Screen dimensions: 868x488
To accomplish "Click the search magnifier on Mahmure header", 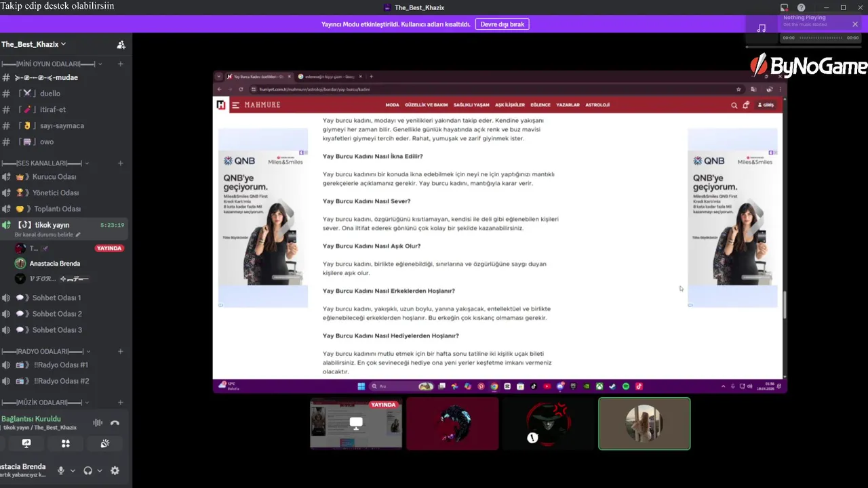I will click(x=734, y=105).
